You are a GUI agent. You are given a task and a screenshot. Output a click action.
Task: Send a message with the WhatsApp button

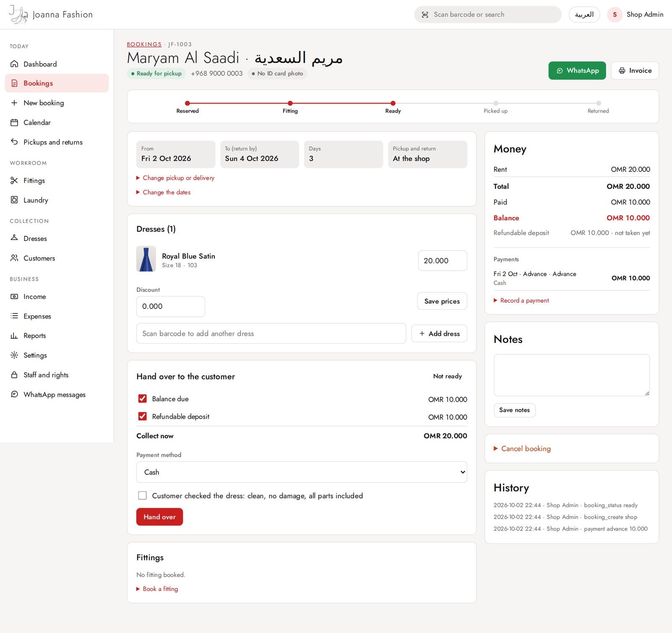pyautogui.click(x=577, y=71)
